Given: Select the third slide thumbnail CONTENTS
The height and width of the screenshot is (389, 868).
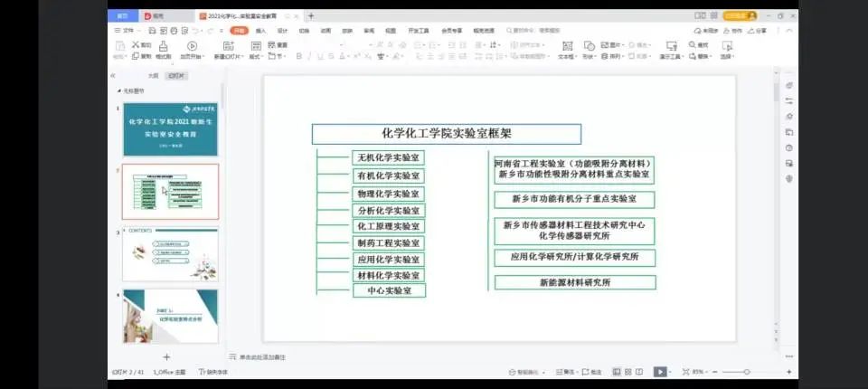Looking at the screenshot, I should point(170,254).
